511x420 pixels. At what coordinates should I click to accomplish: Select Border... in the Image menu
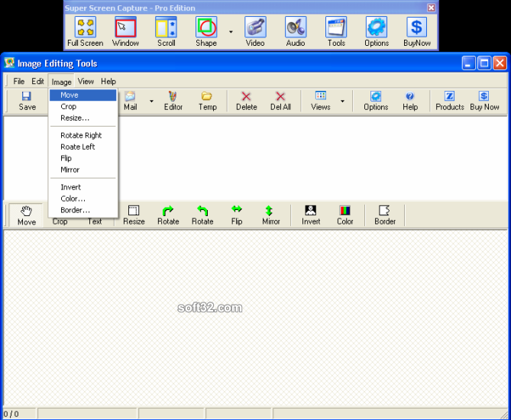[x=82, y=210]
